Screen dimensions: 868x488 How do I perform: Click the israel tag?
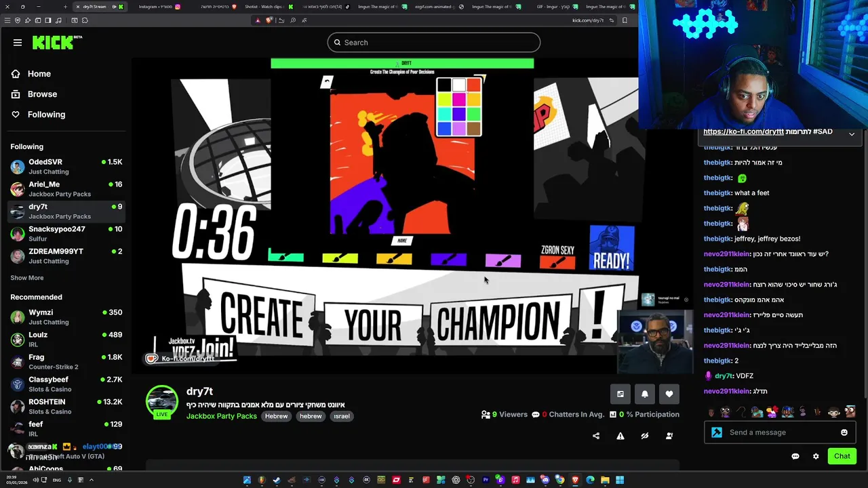pyautogui.click(x=342, y=416)
